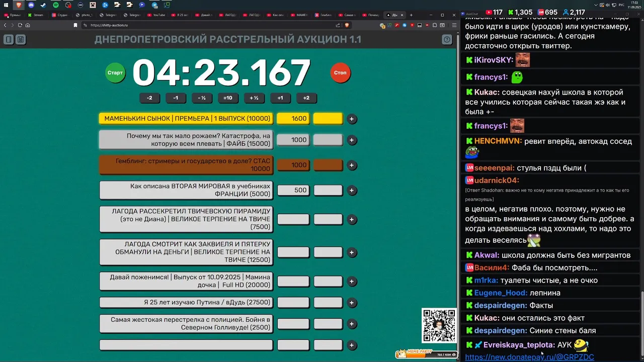Add one minute with +1 button
This screenshot has width=644, height=362.
pos(280,98)
